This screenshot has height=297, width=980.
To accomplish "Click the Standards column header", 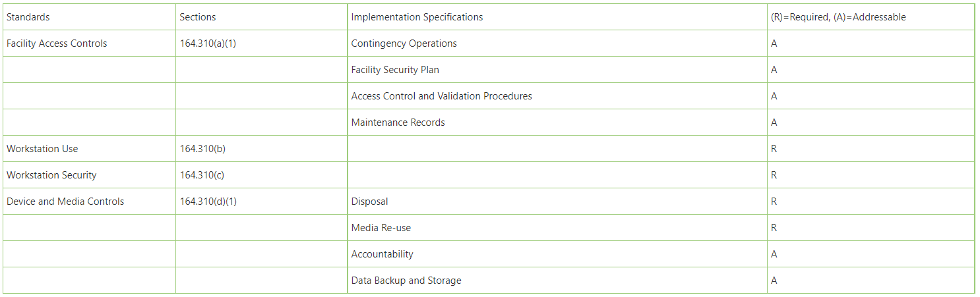I will [89, 17].
